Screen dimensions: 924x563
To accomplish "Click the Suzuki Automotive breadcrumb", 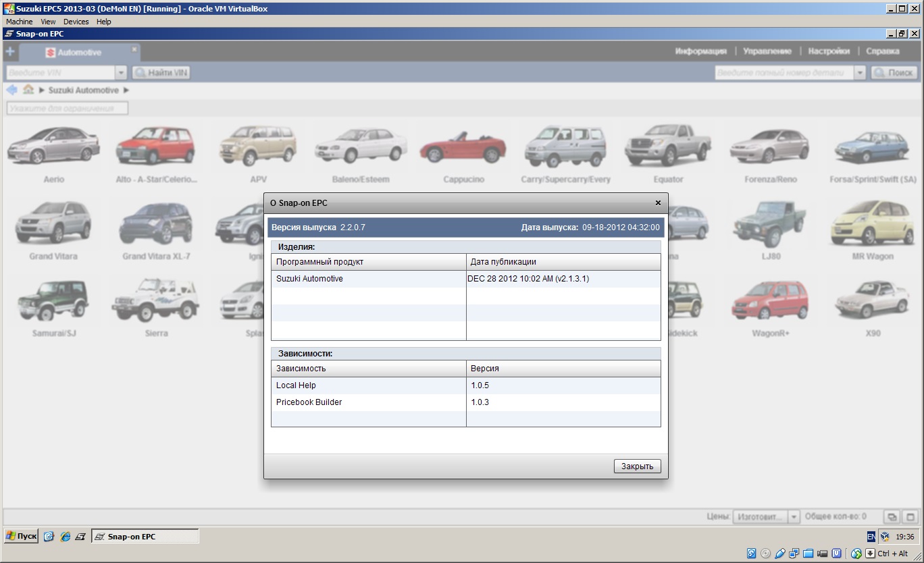I will coord(83,90).
